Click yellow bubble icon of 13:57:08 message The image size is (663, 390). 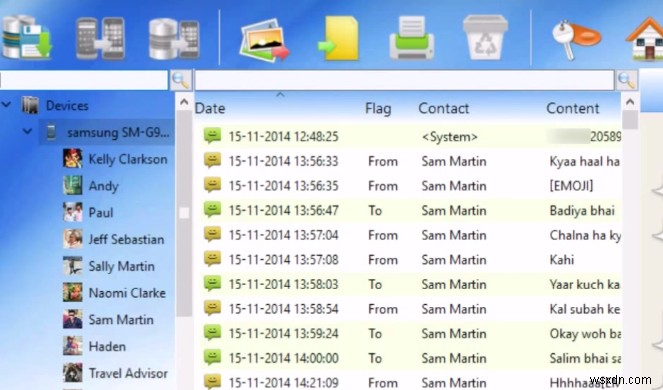click(212, 258)
